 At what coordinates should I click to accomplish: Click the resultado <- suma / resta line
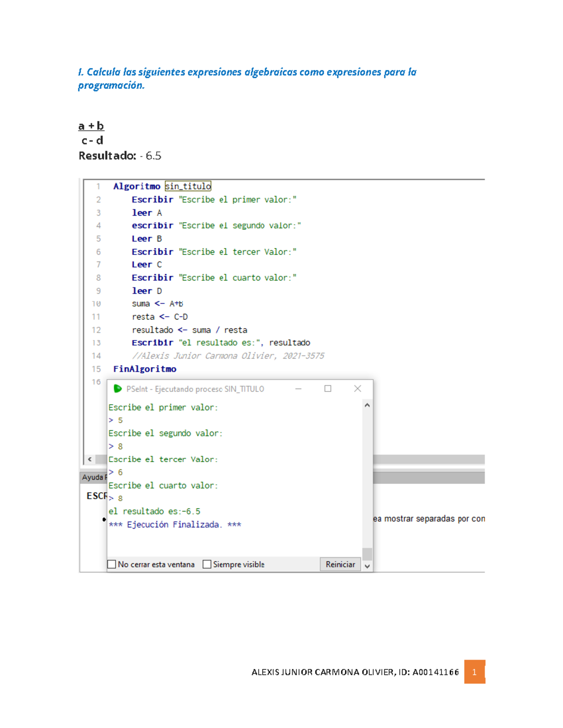(x=190, y=330)
